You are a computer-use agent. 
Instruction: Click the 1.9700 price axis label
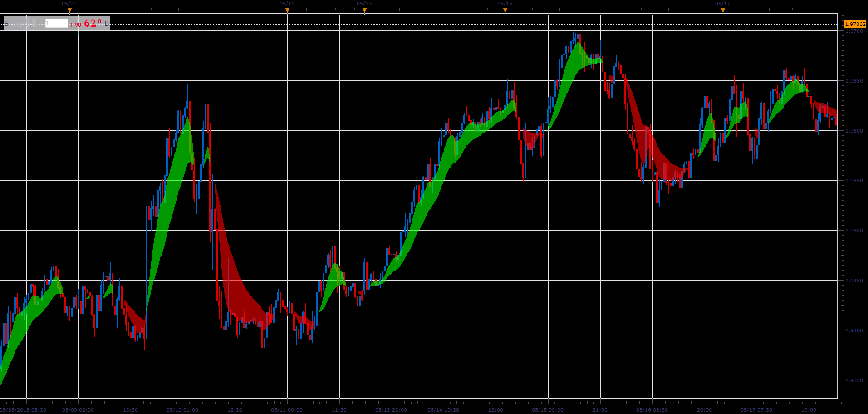[854, 31]
